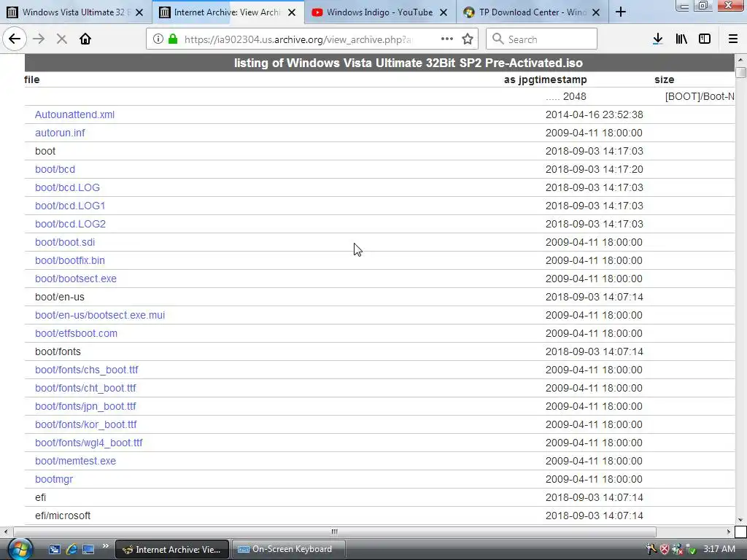747x560 pixels.
Task: Focus the Search box in toolbar
Action: (x=541, y=39)
